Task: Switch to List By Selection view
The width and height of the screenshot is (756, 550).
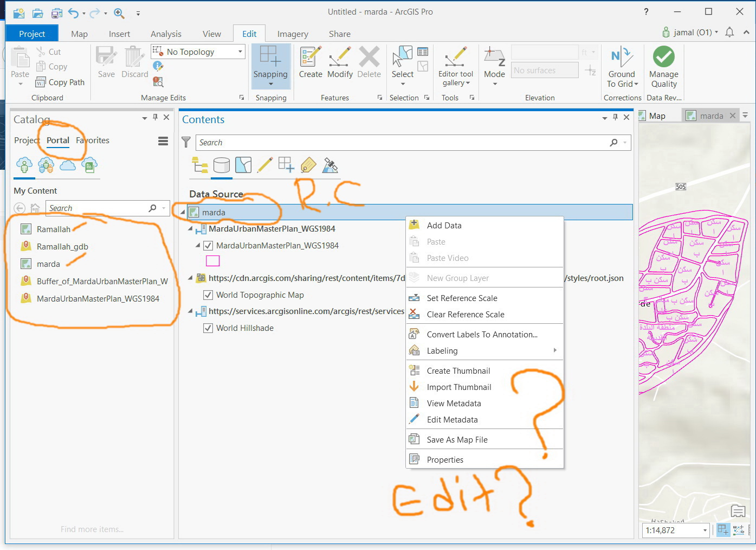Action: click(x=243, y=165)
